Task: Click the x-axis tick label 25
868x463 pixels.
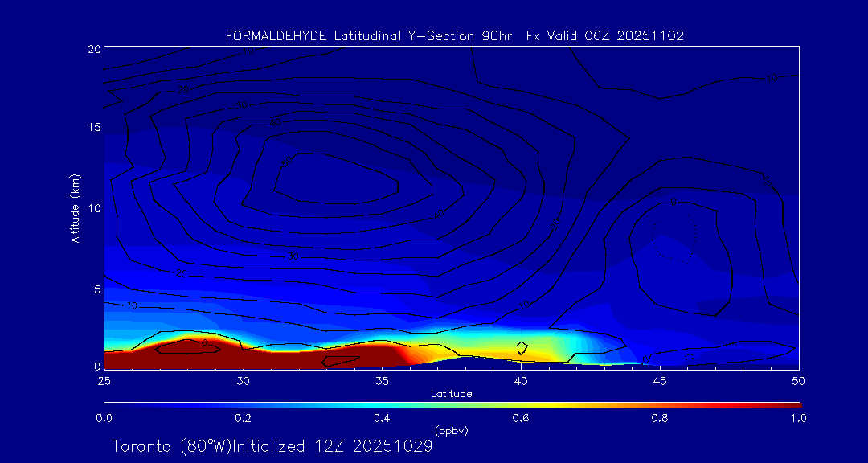Action: click(104, 380)
